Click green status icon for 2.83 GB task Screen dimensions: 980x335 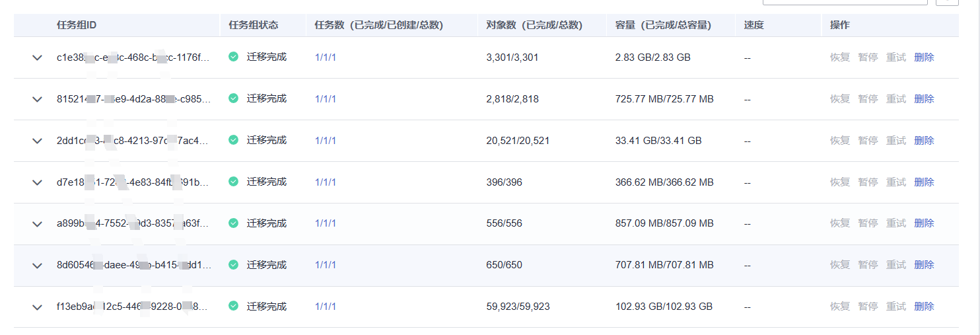point(233,57)
